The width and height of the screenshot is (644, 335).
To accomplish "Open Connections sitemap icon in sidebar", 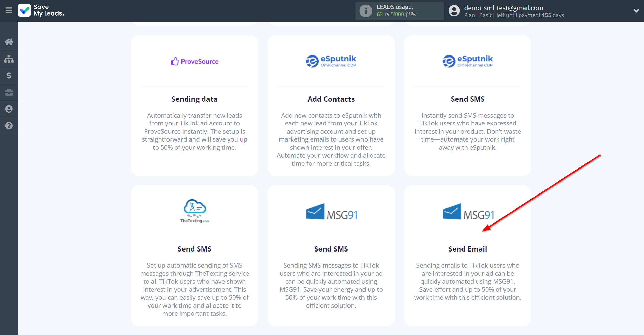I will (9, 59).
